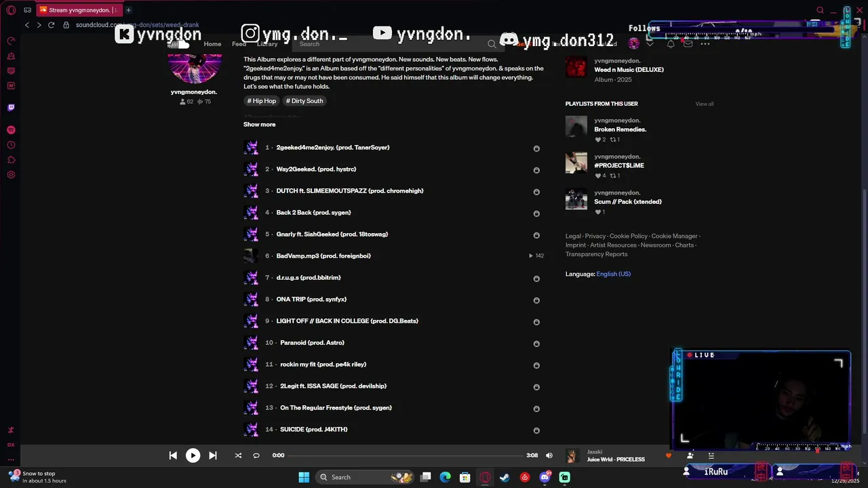Open the Hip Hop tag

pos(262,101)
